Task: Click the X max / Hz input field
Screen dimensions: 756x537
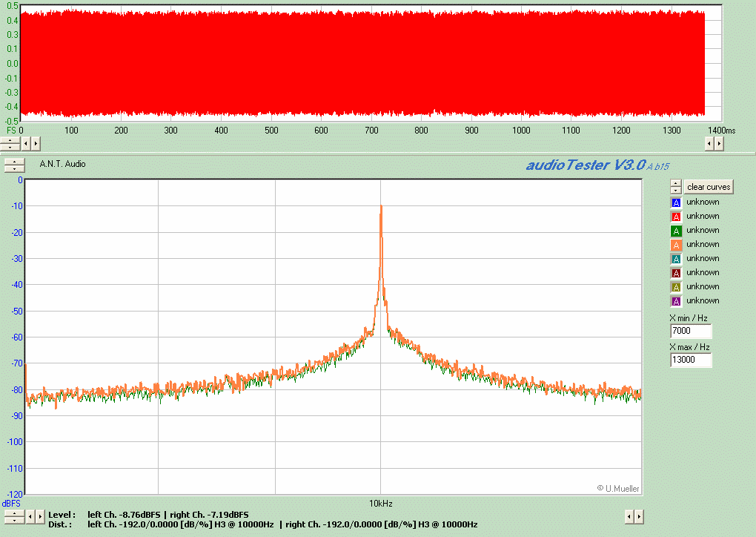Action: (x=690, y=360)
